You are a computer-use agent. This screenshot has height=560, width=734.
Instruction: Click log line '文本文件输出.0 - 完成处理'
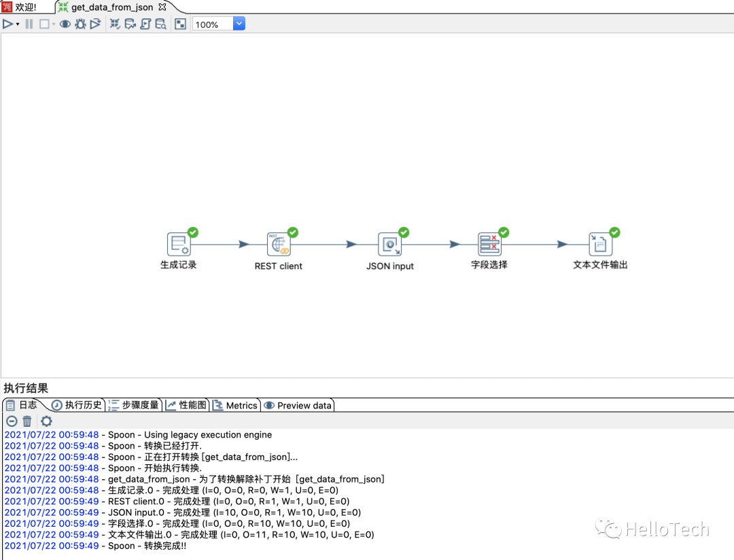click(189, 534)
